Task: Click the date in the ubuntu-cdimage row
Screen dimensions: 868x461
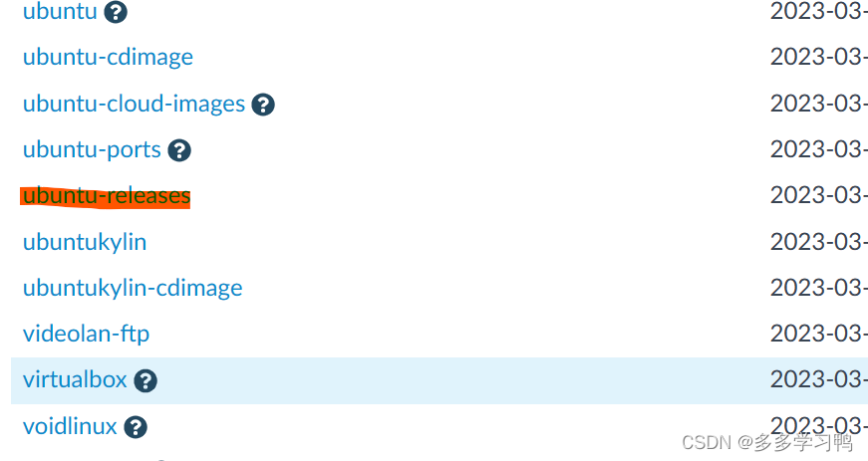Action: [x=819, y=57]
